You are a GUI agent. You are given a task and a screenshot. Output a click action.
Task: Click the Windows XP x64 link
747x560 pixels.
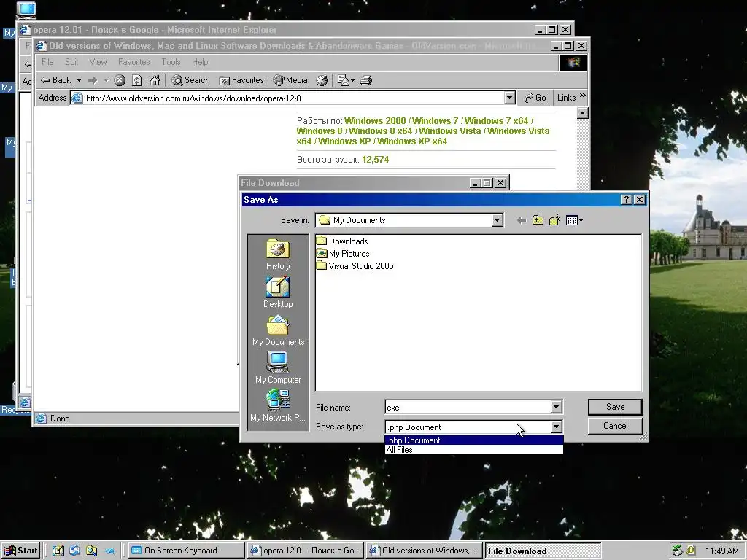coord(412,141)
